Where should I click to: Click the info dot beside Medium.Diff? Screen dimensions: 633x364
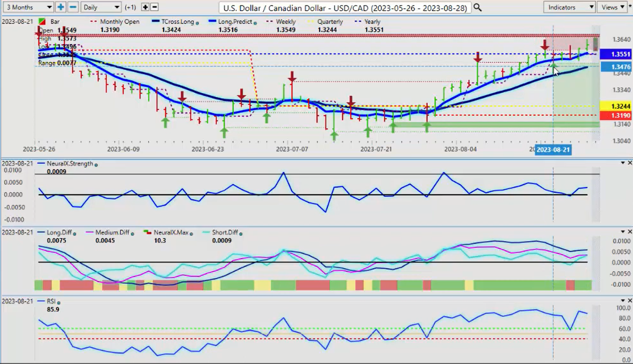coord(133,234)
